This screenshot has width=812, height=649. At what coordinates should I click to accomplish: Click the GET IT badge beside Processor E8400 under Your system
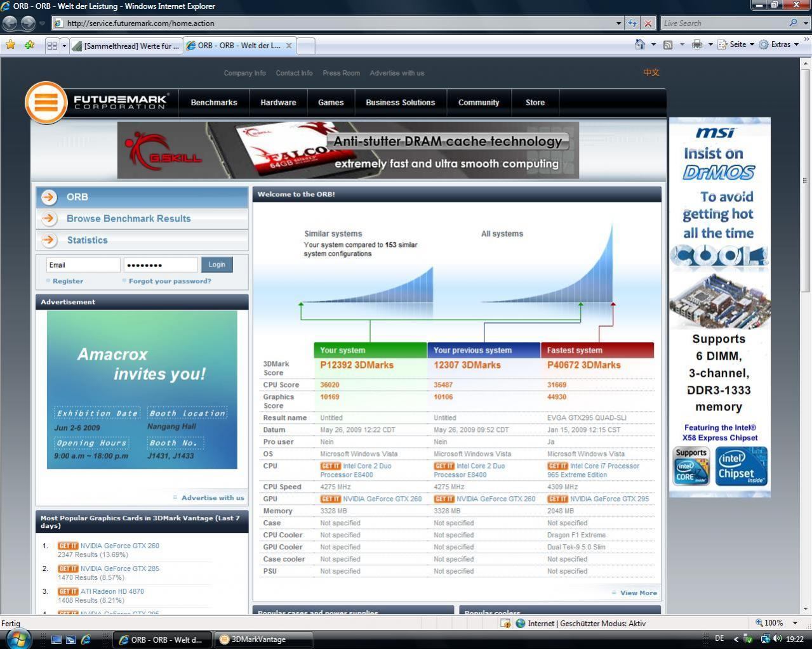pyautogui.click(x=330, y=466)
